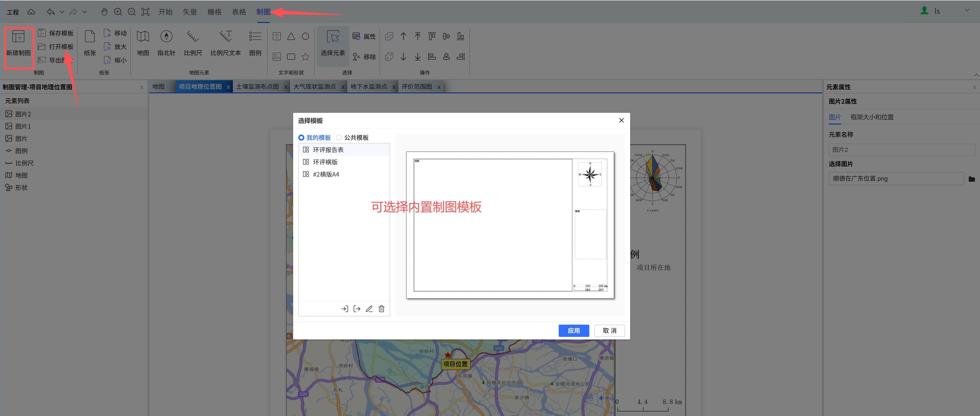
Task: Click 保存模板 save template
Action: [x=56, y=33]
